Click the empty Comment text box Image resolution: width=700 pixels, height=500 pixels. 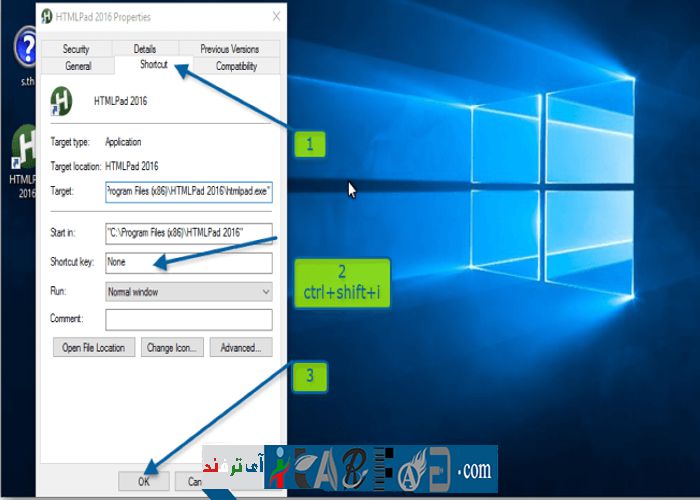(x=188, y=319)
